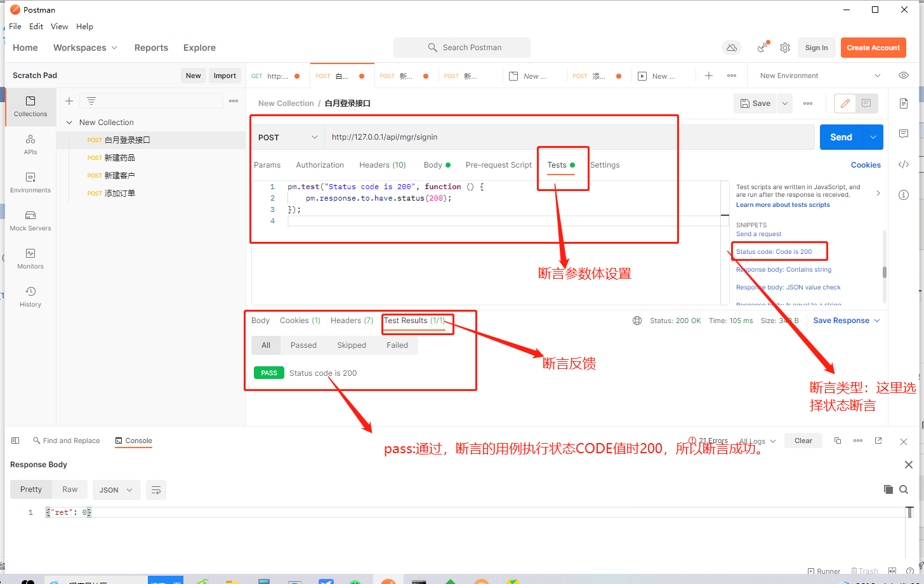Image resolution: width=924 pixels, height=584 pixels.
Task: Open the File menu
Action: tap(15, 27)
